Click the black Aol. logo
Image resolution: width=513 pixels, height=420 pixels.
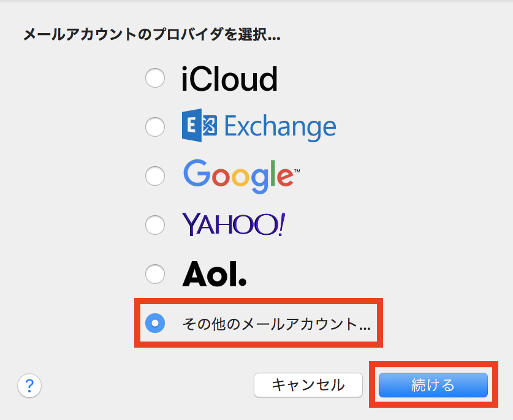click(214, 274)
